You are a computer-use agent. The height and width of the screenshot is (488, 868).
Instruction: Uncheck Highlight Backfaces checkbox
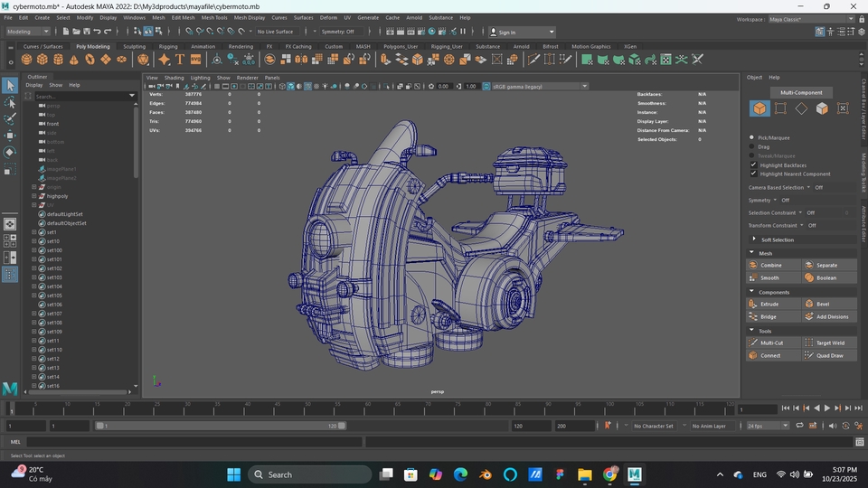click(753, 164)
